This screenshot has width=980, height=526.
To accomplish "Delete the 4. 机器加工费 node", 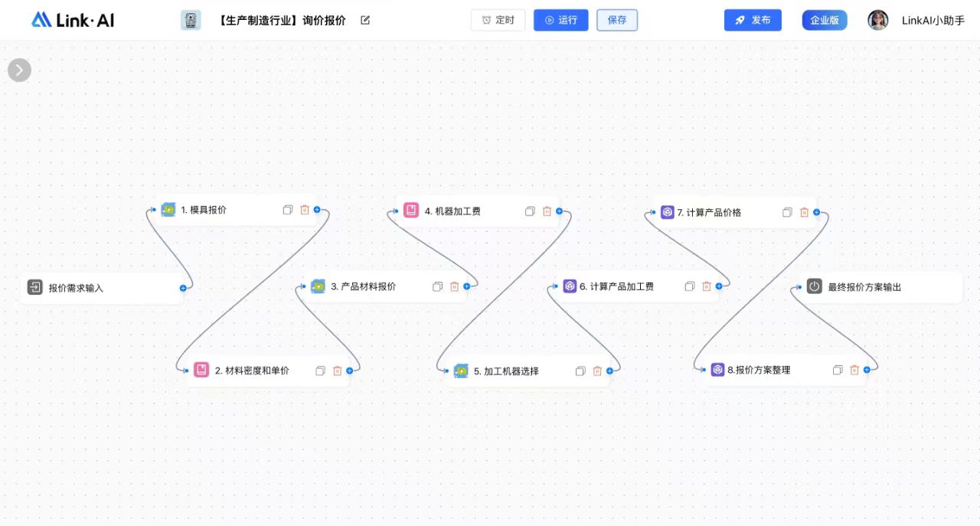I will point(547,211).
